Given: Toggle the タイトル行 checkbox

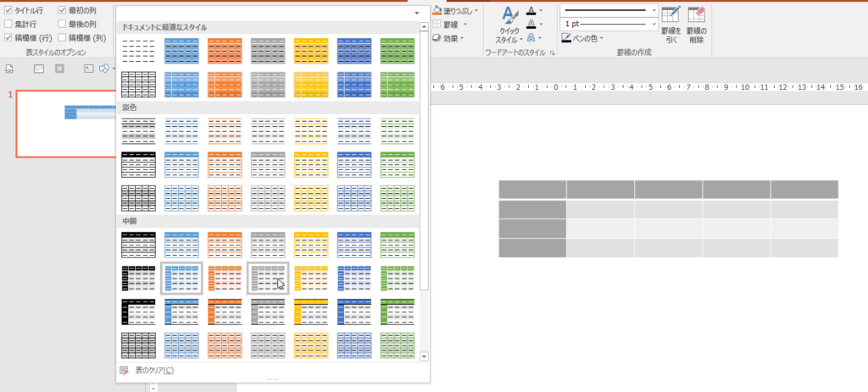Looking at the screenshot, I should point(8,10).
